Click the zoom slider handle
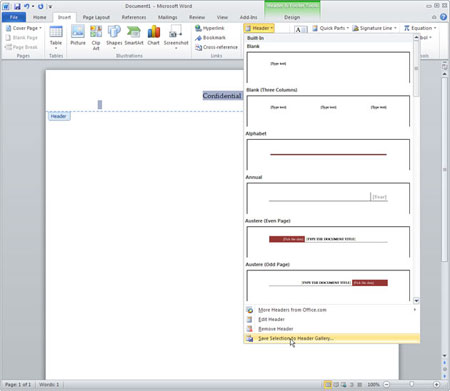 [x=412, y=385]
